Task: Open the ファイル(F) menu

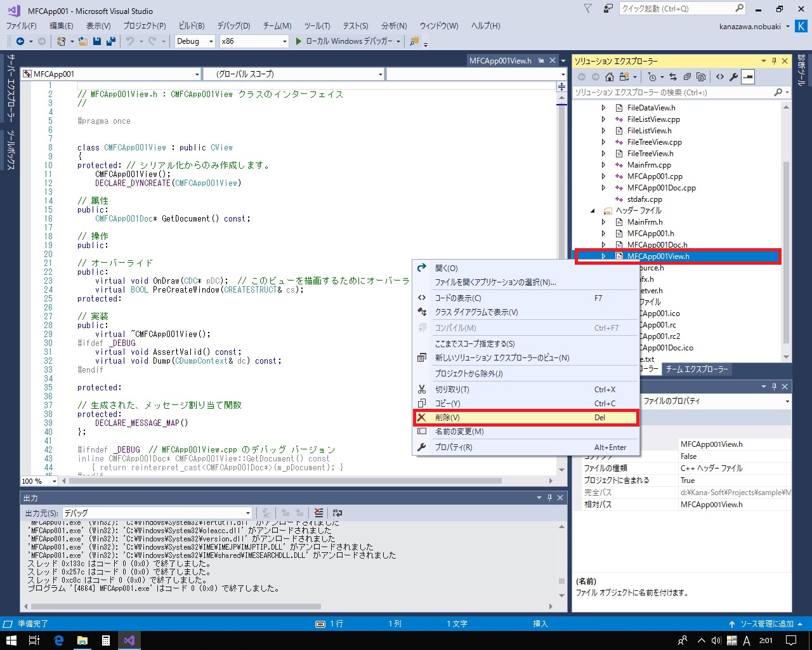Action: tap(22, 26)
